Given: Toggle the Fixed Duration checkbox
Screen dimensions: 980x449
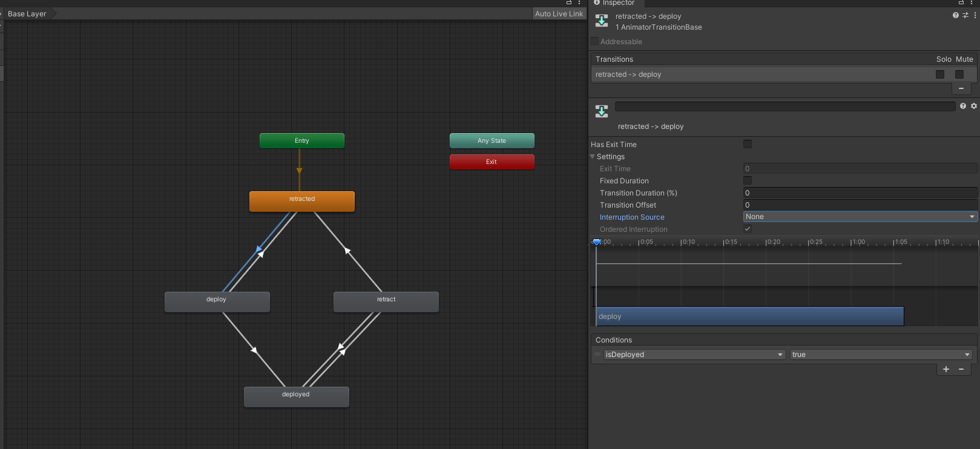Looking at the screenshot, I should pos(748,180).
